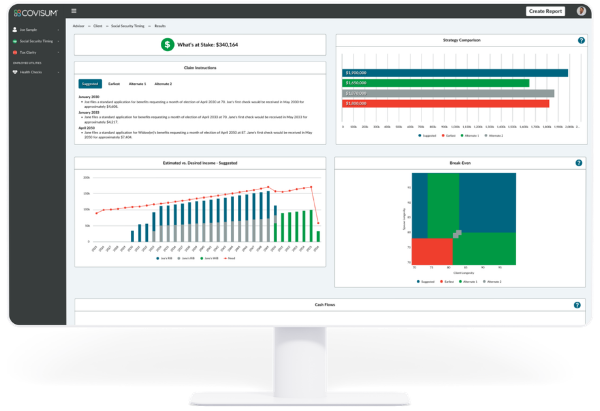This screenshot has height=411, width=600.
Task: Open help for Strategy Comparison chart
Action: click(x=580, y=41)
